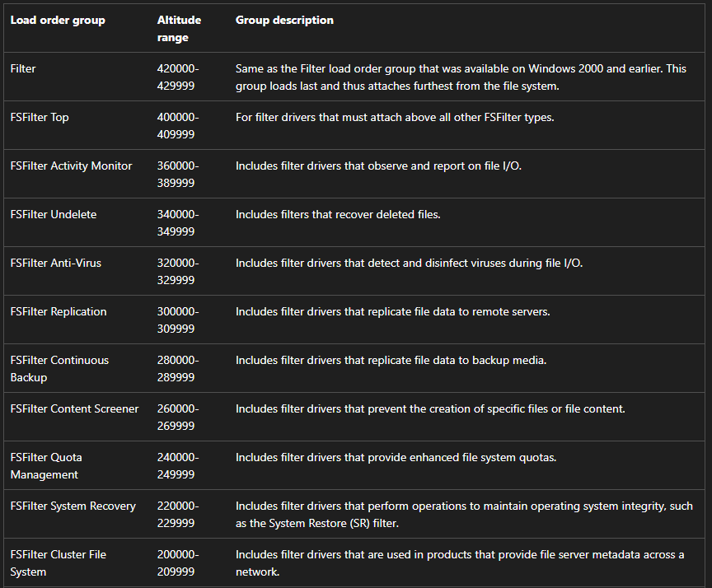Click description 'prevent the creation of specific files'
The height and width of the screenshot is (588, 712).
(x=430, y=408)
